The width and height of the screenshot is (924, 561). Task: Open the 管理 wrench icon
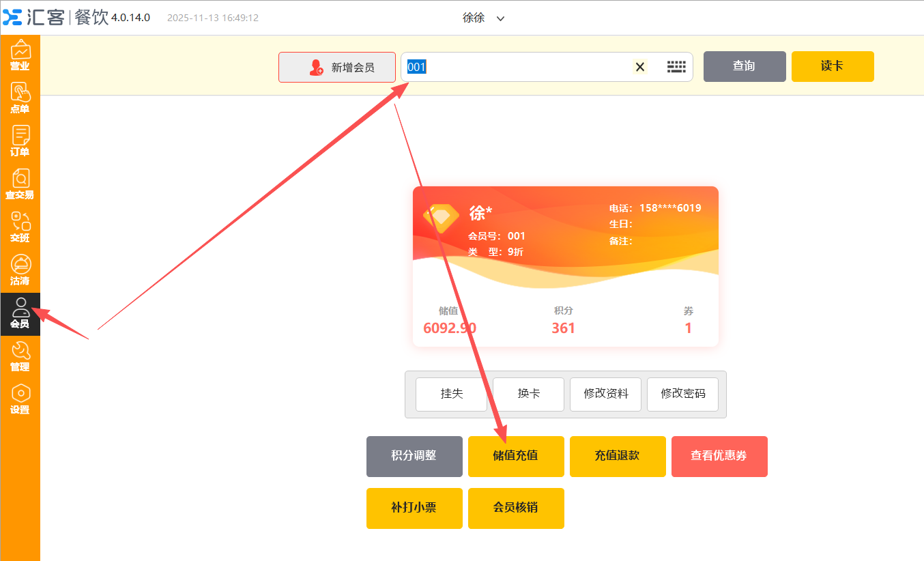point(20,356)
